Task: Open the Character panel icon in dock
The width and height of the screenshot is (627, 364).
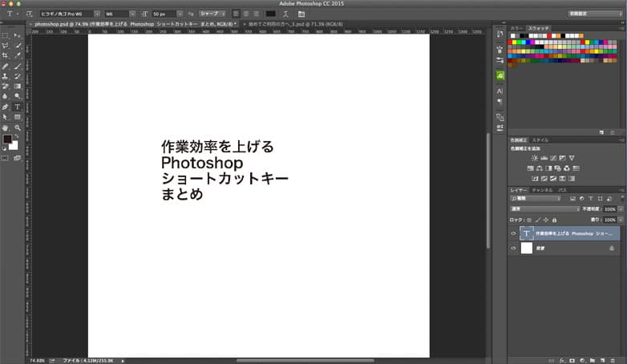Action: [500, 91]
